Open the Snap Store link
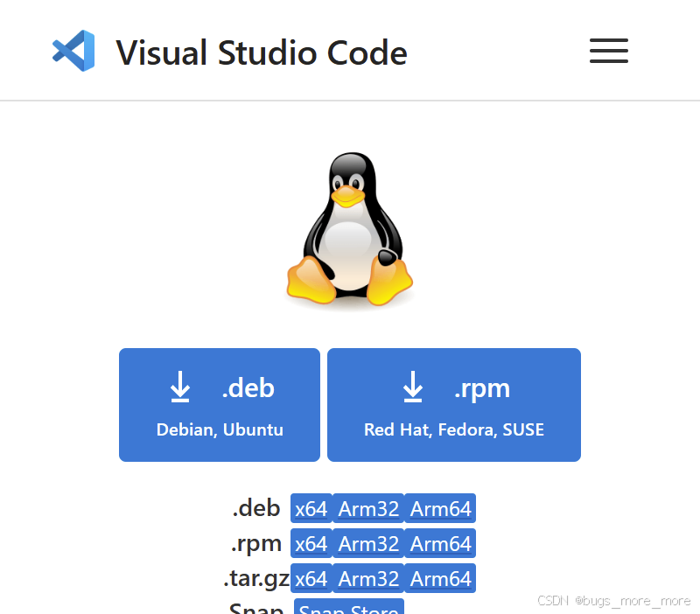The image size is (700, 614). pyautogui.click(x=349, y=607)
